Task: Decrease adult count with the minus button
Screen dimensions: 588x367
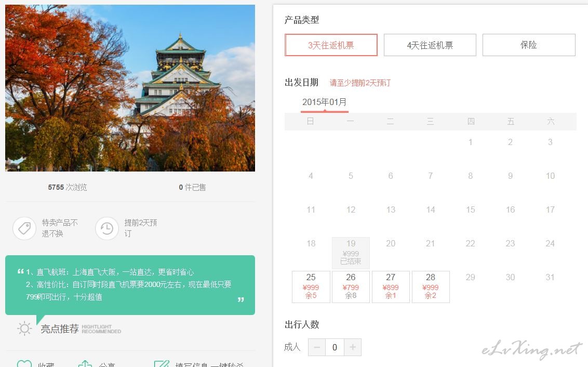Action: pyautogui.click(x=317, y=347)
